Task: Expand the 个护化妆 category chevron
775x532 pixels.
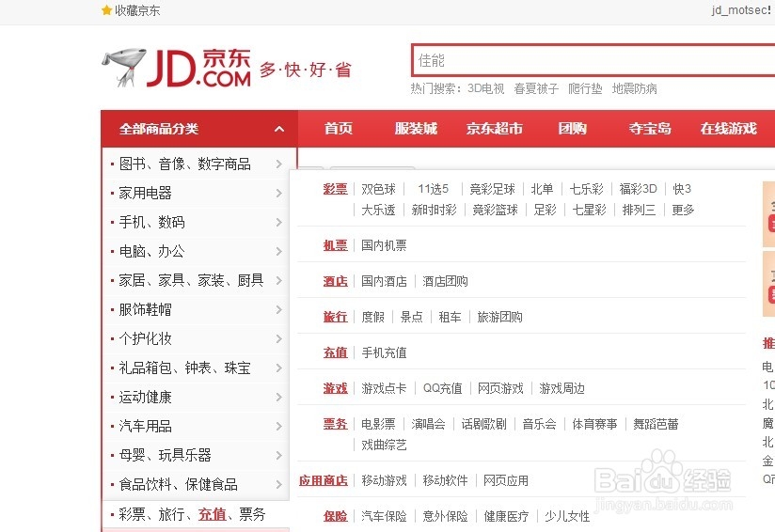Action: point(279,339)
